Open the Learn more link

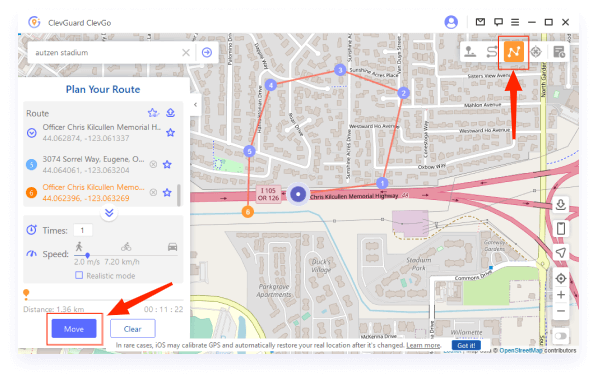[423, 345]
